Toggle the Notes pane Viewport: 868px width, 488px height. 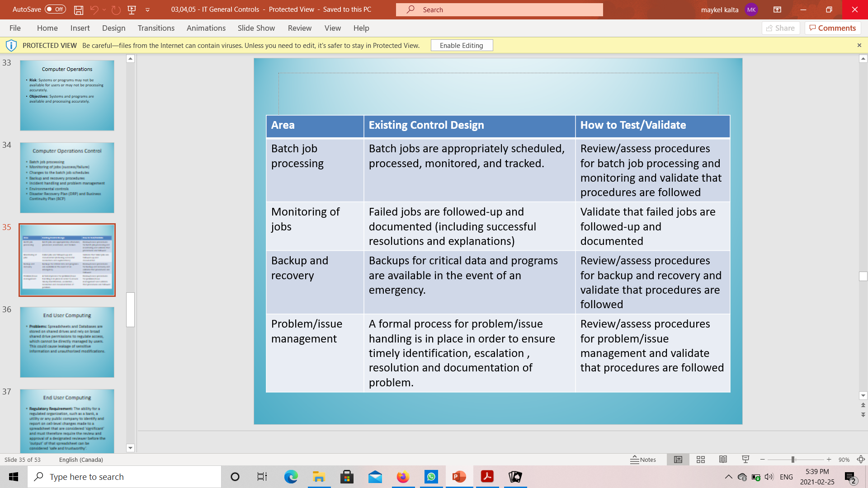pyautogui.click(x=643, y=460)
